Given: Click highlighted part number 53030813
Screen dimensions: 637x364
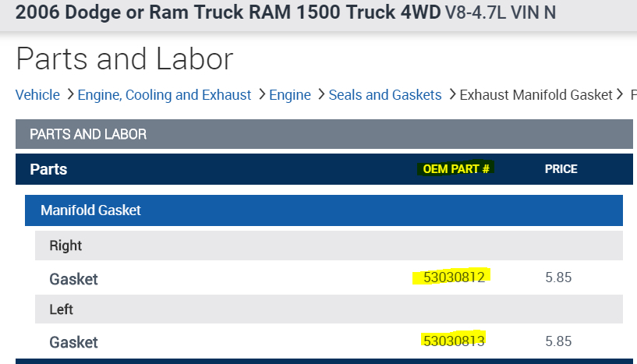Looking at the screenshot, I should click(454, 341).
